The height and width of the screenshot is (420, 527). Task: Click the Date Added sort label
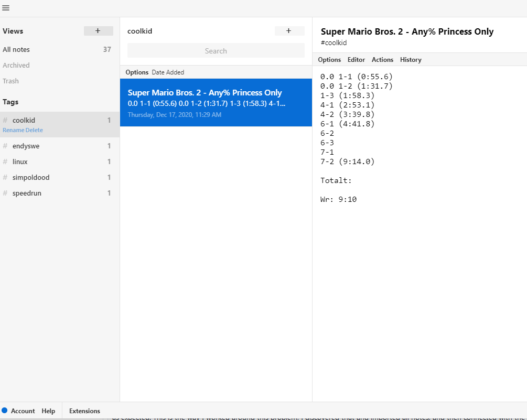[168, 72]
